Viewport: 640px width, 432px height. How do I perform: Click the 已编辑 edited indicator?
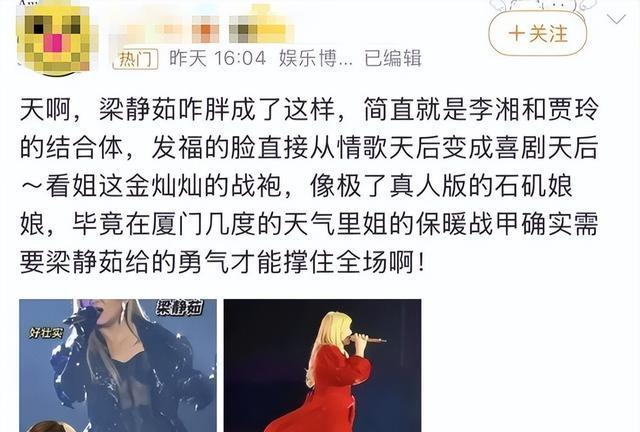pyautogui.click(x=393, y=58)
